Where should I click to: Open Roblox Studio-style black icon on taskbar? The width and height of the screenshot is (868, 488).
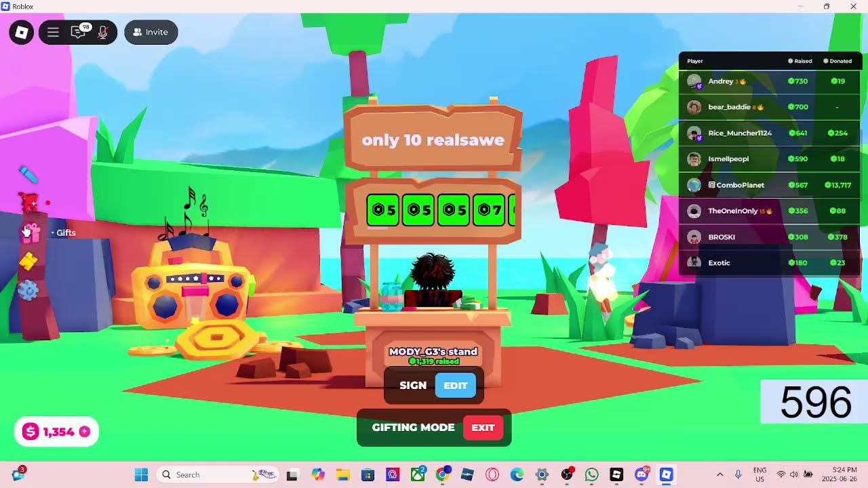tap(616, 474)
